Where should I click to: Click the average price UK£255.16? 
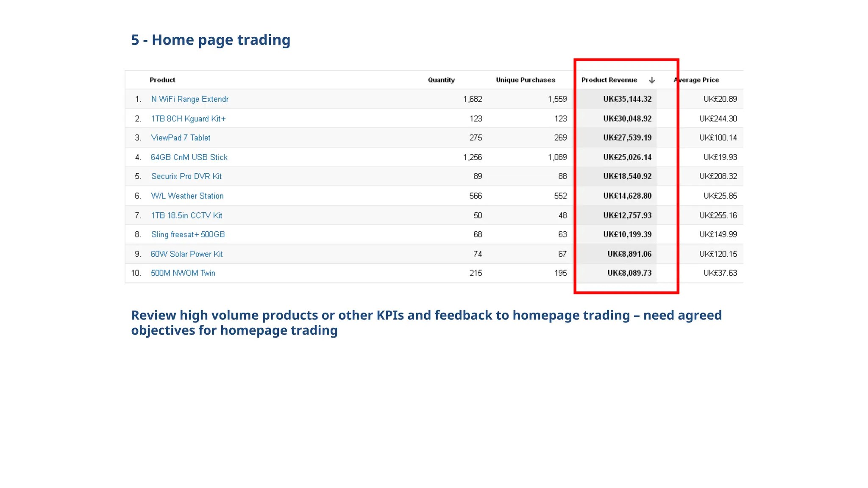pyautogui.click(x=718, y=215)
